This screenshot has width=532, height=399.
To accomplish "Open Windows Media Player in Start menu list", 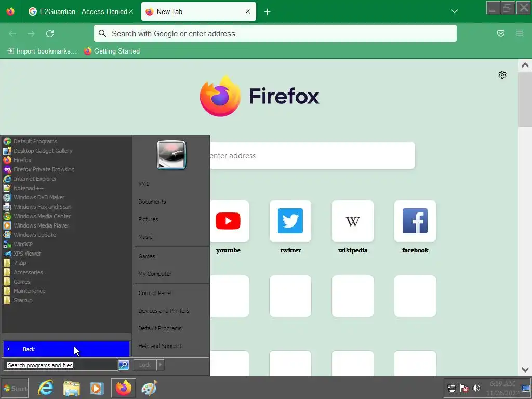I will pos(41,225).
